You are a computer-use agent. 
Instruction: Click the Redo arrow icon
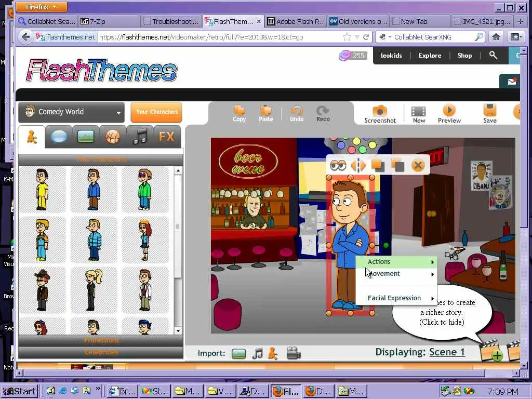click(x=323, y=113)
